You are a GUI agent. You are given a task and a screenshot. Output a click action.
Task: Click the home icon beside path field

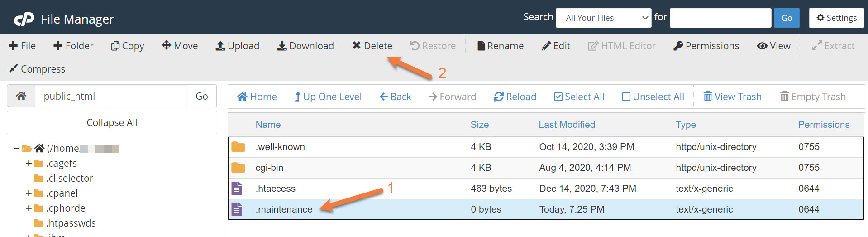21,96
